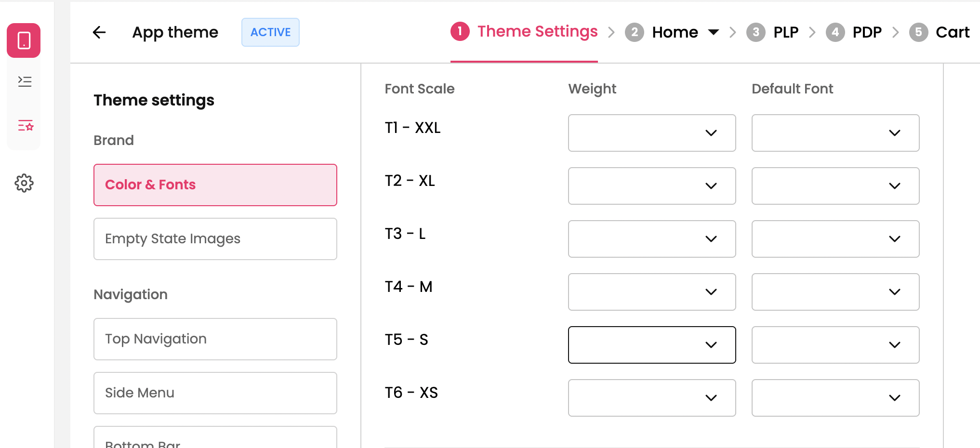Open the T1 - XXL Weight dropdown
Image resolution: width=980 pixels, height=448 pixels.
(651, 133)
